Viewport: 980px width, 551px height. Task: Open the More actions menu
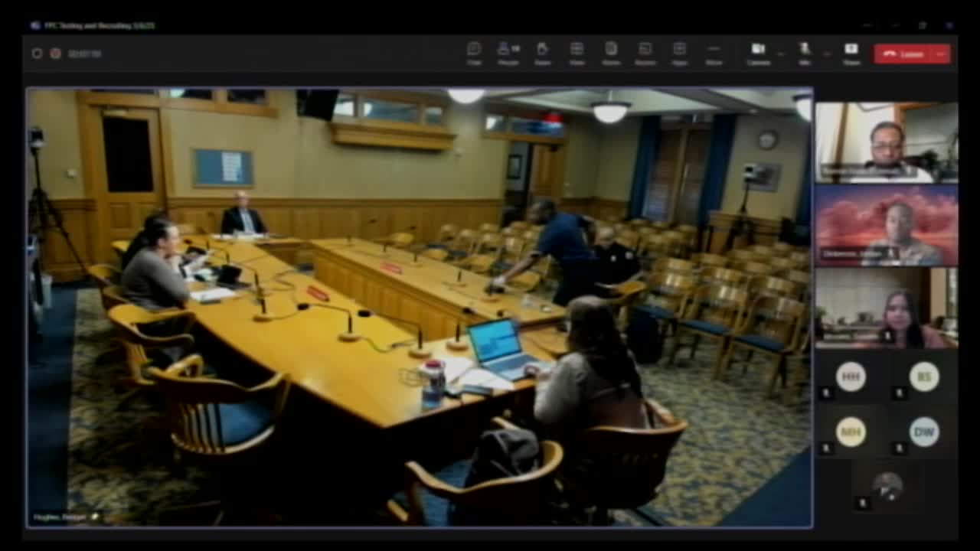click(x=714, y=53)
